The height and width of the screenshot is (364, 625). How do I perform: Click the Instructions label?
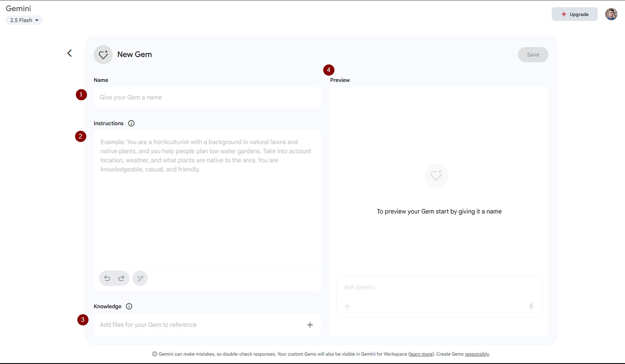click(x=109, y=123)
